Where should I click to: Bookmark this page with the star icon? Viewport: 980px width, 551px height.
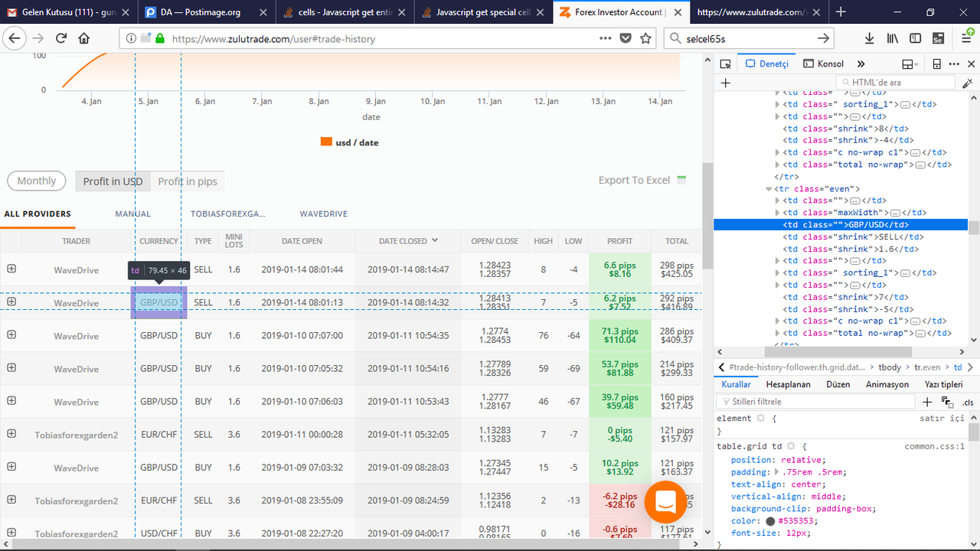click(x=645, y=38)
